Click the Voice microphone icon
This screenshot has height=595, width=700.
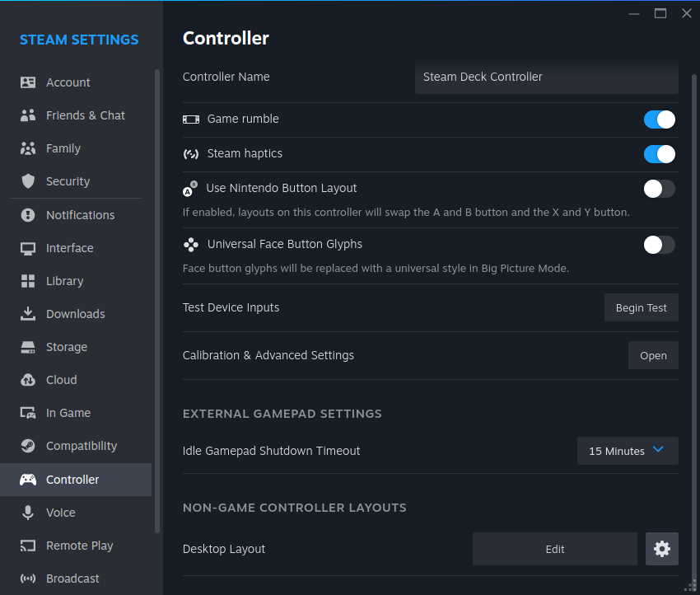28,513
